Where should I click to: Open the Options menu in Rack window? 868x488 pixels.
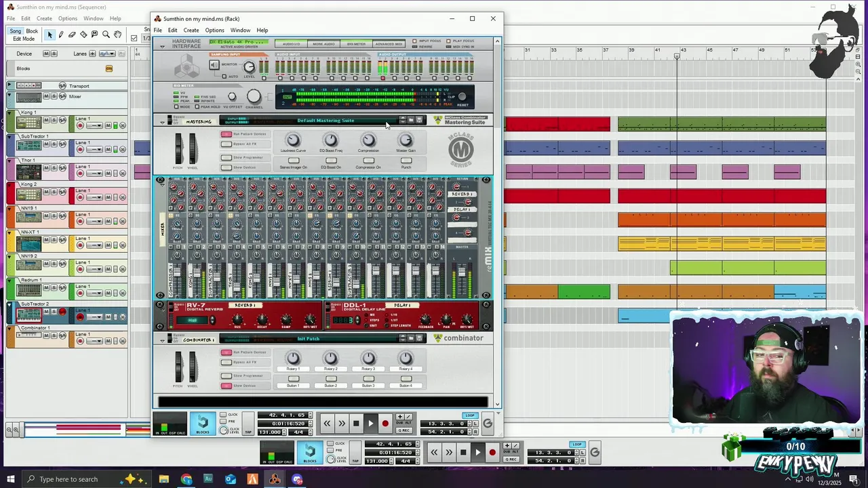(214, 30)
